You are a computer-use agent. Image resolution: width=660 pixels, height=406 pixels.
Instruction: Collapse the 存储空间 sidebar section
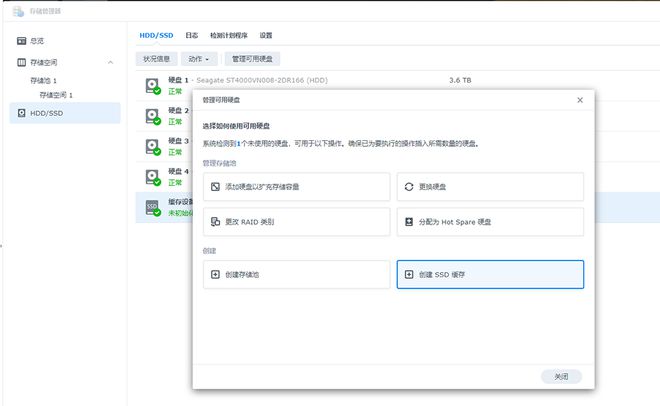[110, 63]
